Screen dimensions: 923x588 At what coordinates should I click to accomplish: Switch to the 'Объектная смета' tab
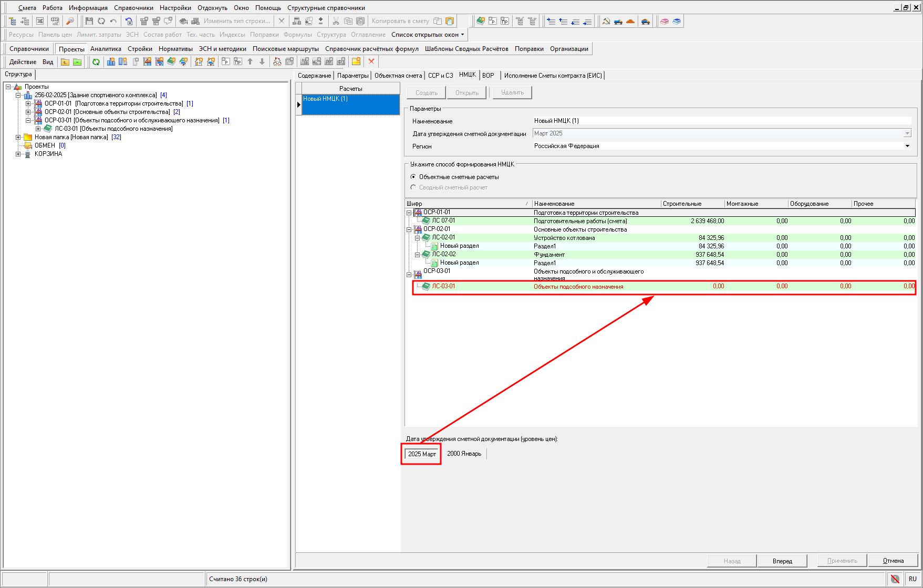398,76
